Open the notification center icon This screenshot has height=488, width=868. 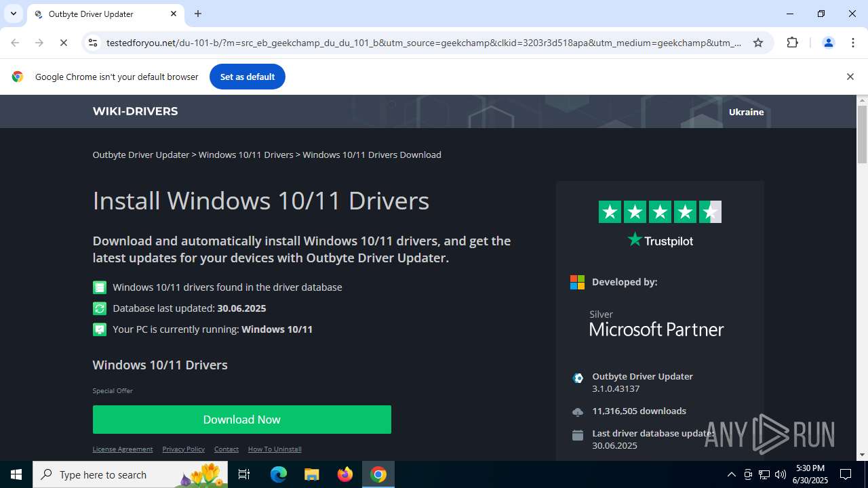tap(846, 474)
